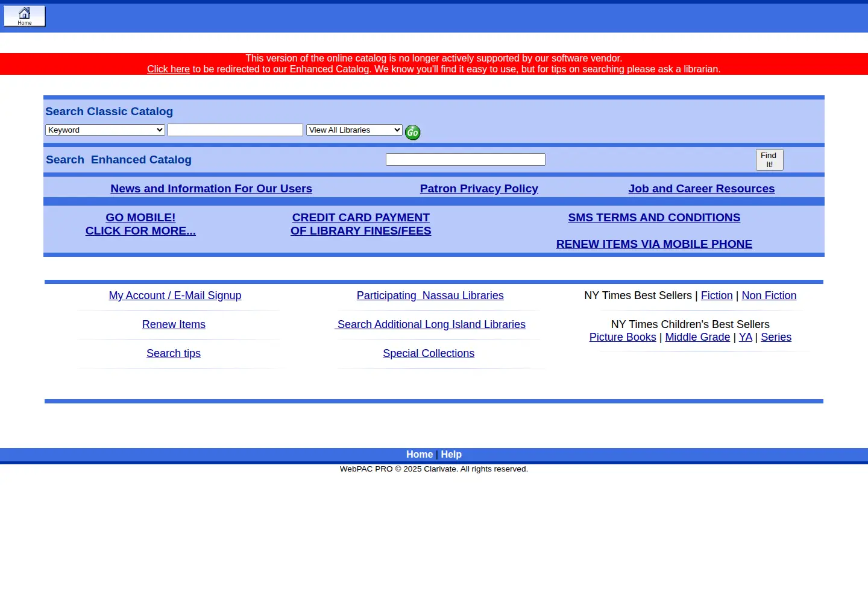The width and height of the screenshot is (868, 603).
Task: Click the Renew Items link
Action: tap(174, 324)
